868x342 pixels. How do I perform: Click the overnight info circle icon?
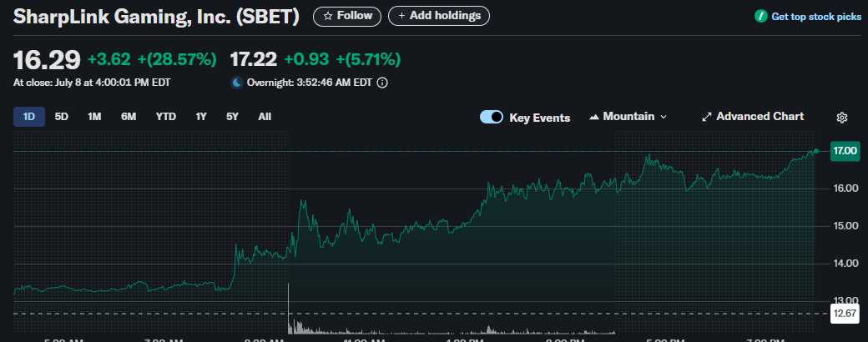point(382,83)
